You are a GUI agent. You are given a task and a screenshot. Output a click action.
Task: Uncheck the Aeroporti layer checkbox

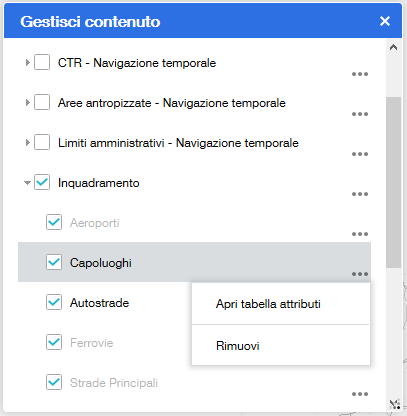pos(54,222)
